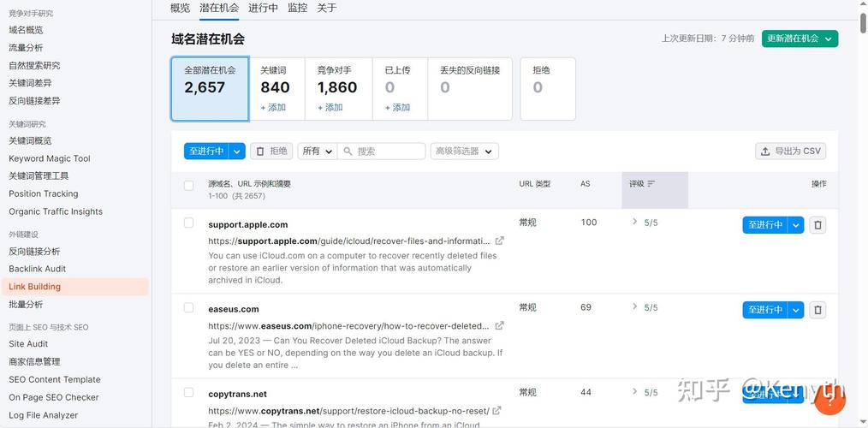Switch to the 监控 tab
Image resolution: width=868 pixels, height=428 pixels.
[297, 8]
